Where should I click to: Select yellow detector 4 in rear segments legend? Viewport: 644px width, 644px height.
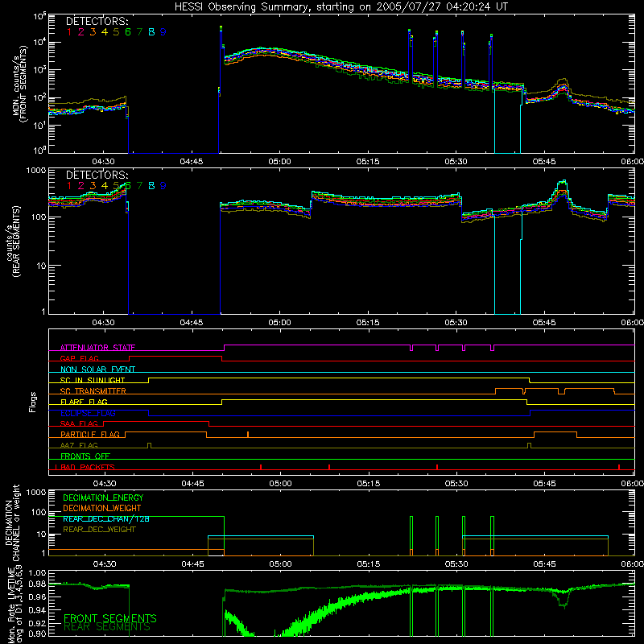coord(105,186)
